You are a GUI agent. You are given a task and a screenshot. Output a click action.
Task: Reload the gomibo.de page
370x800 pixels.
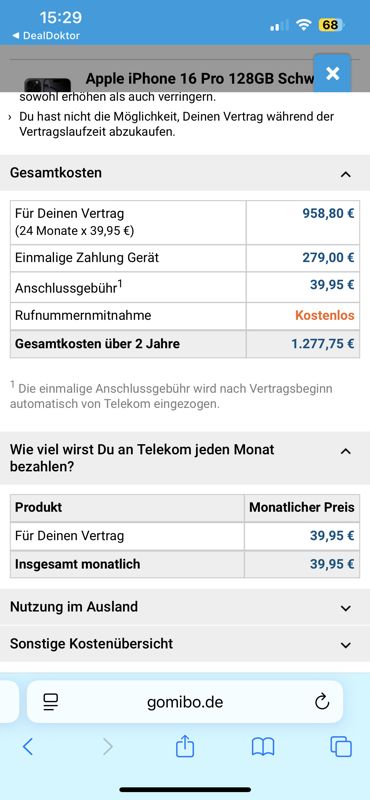point(322,703)
